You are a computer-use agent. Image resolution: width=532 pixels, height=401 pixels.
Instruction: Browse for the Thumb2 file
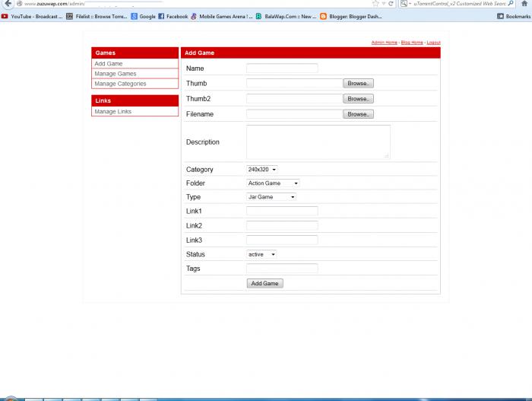coord(358,99)
